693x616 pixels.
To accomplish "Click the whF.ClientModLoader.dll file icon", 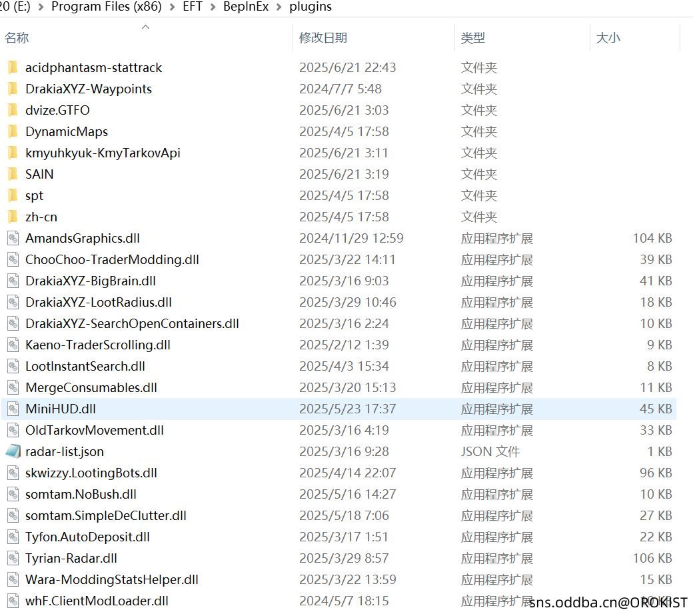I will [x=13, y=601].
